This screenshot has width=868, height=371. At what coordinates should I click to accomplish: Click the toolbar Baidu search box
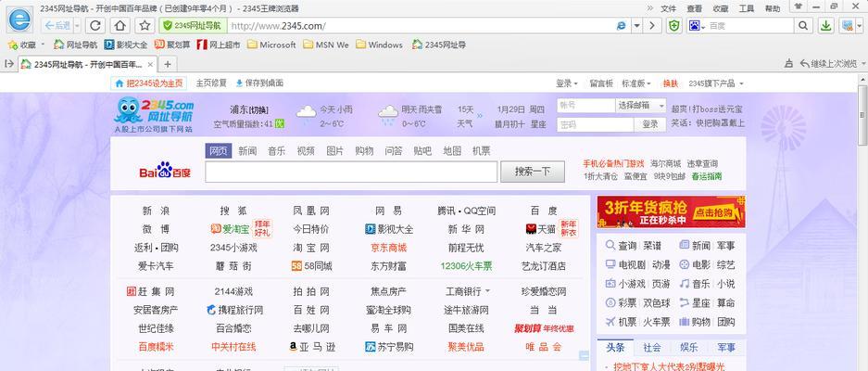pyautogui.click(x=750, y=26)
